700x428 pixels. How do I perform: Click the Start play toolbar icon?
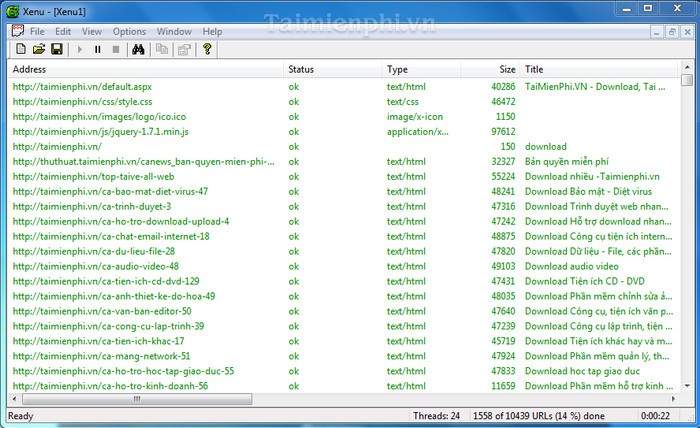(80, 49)
